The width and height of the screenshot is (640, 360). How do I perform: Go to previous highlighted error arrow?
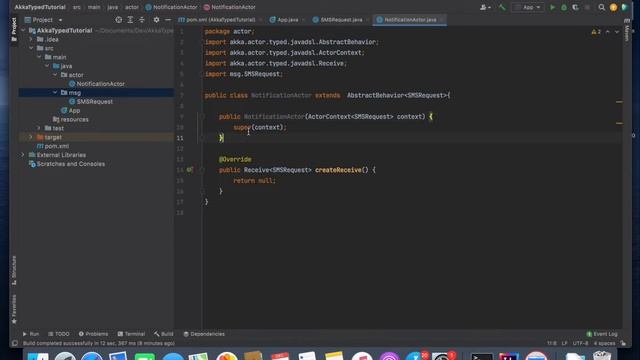point(608,32)
